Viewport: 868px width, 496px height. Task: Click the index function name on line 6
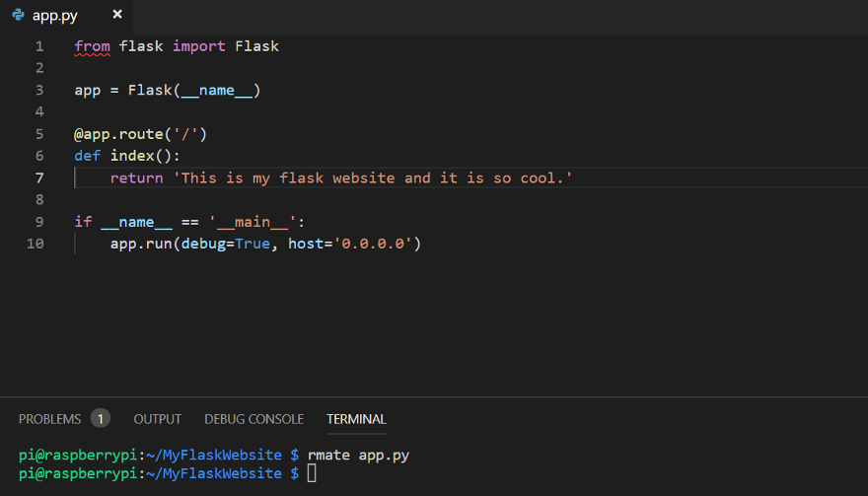coord(131,156)
